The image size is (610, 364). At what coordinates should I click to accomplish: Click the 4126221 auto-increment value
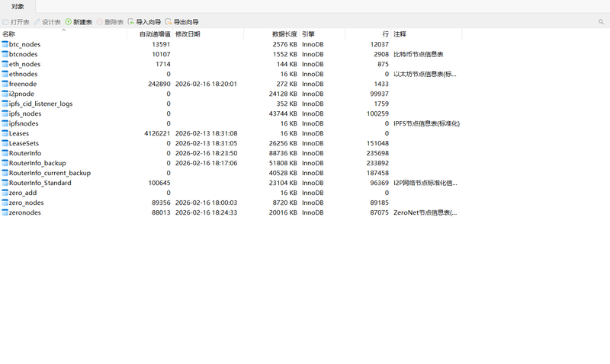[157, 133]
